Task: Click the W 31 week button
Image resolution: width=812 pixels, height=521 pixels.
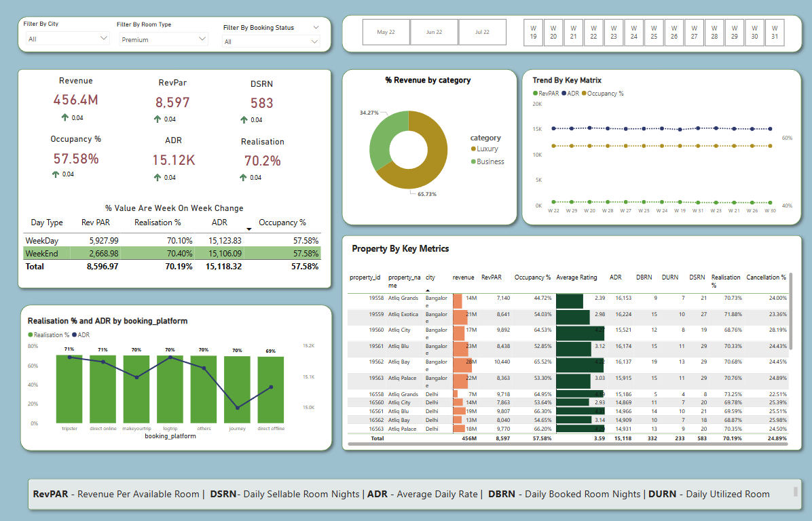Action: (774, 33)
